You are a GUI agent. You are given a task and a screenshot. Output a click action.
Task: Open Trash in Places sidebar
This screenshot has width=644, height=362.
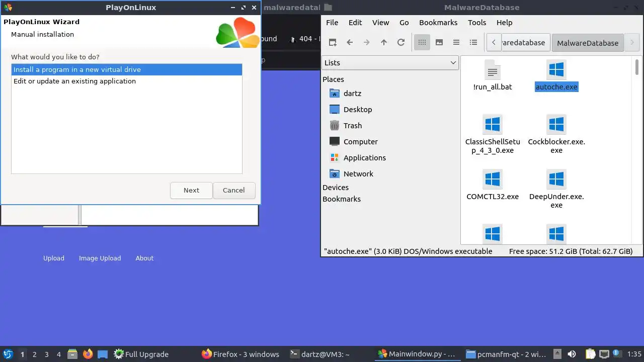pos(353,125)
